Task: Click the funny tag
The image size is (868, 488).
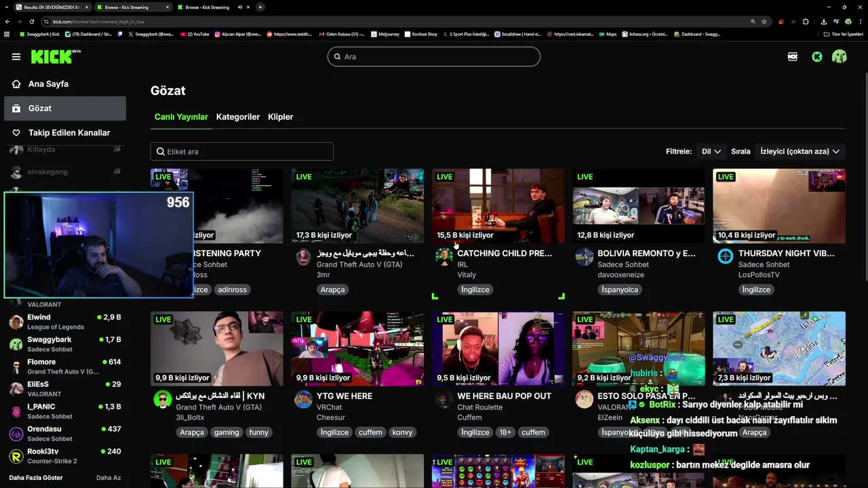Action: [258, 432]
